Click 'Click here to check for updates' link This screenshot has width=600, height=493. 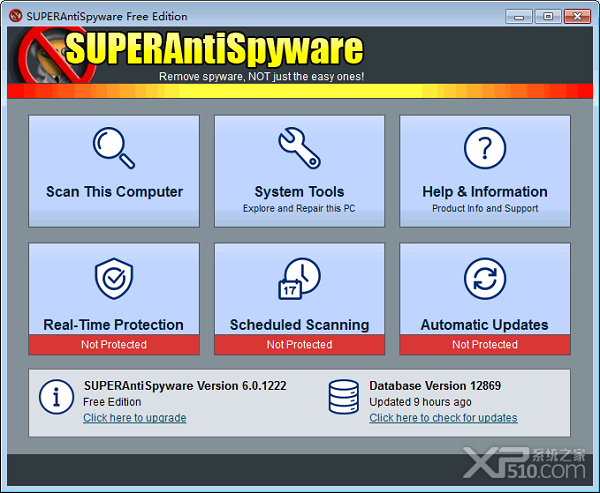[443, 418]
